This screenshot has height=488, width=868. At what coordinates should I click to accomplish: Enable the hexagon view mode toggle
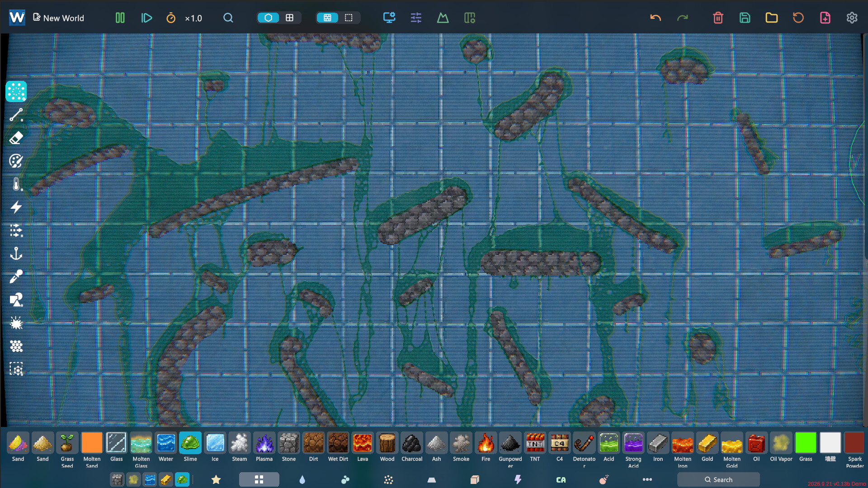[269, 18]
